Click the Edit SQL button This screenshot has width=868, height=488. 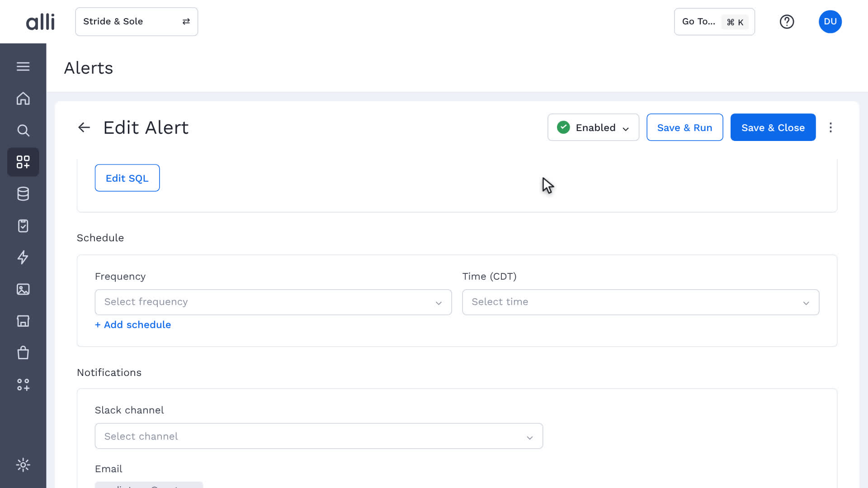click(127, 178)
